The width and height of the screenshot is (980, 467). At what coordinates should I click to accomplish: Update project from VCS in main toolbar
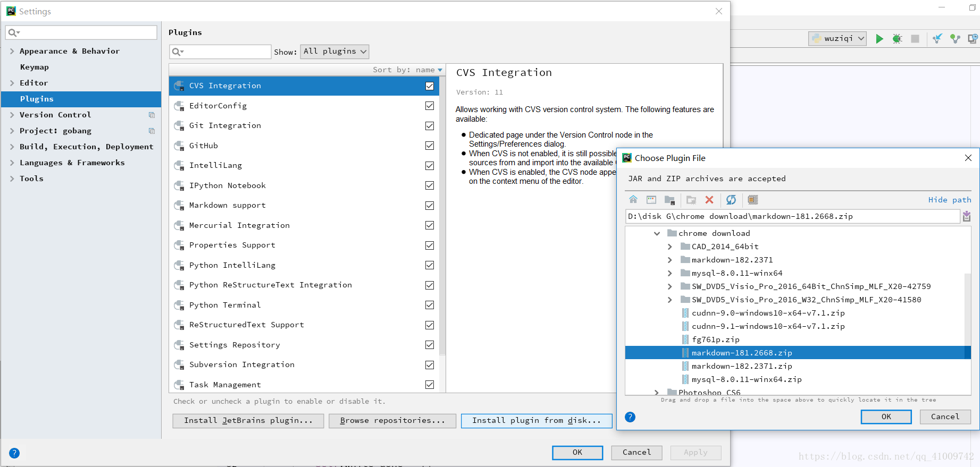tap(937, 39)
